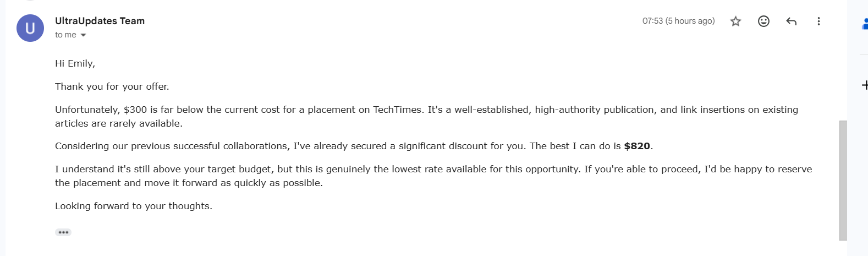868x256 pixels.
Task: Expand recipient details arrow next to "to me"
Action: [83, 35]
